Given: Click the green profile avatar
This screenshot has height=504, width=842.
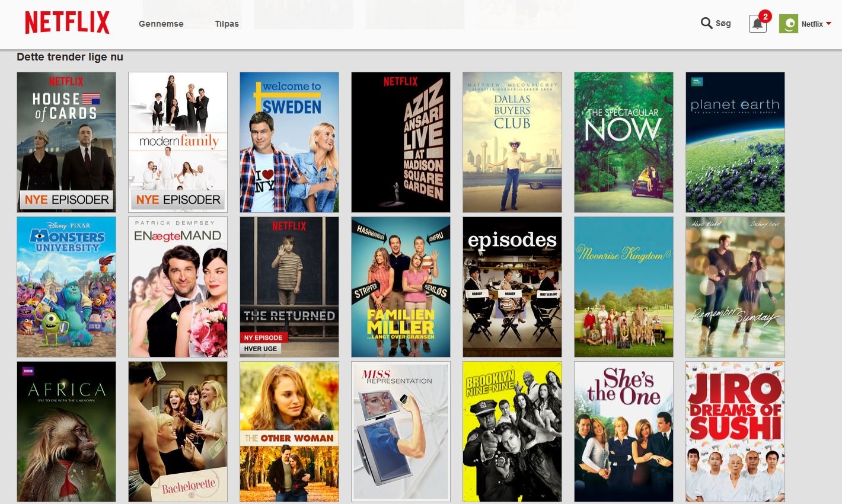Looking at the screenshot, I should (x=788, y=24).
